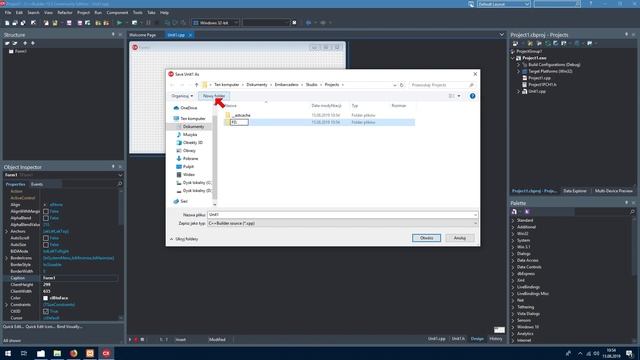
Task: Expand the Additional palette category
Action: pos(513,227)
